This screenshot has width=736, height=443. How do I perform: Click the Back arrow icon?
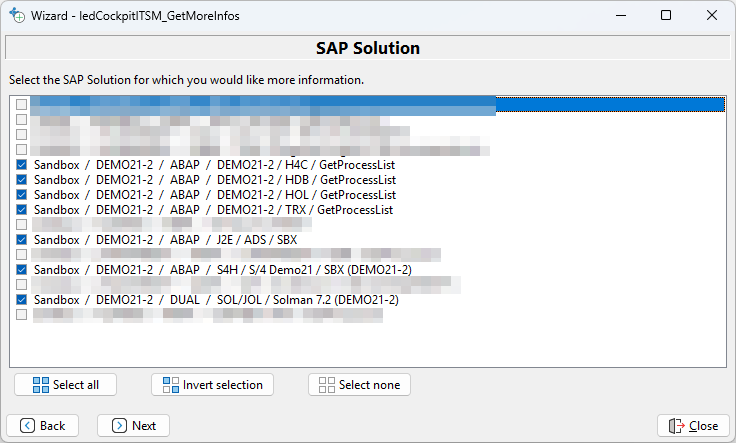click(27, 425)
